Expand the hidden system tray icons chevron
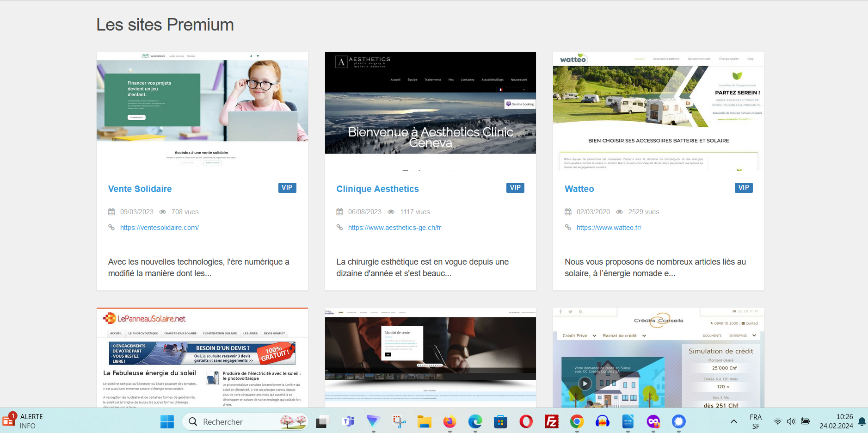This screenshot has height=433, width=868. coord(733,421)
